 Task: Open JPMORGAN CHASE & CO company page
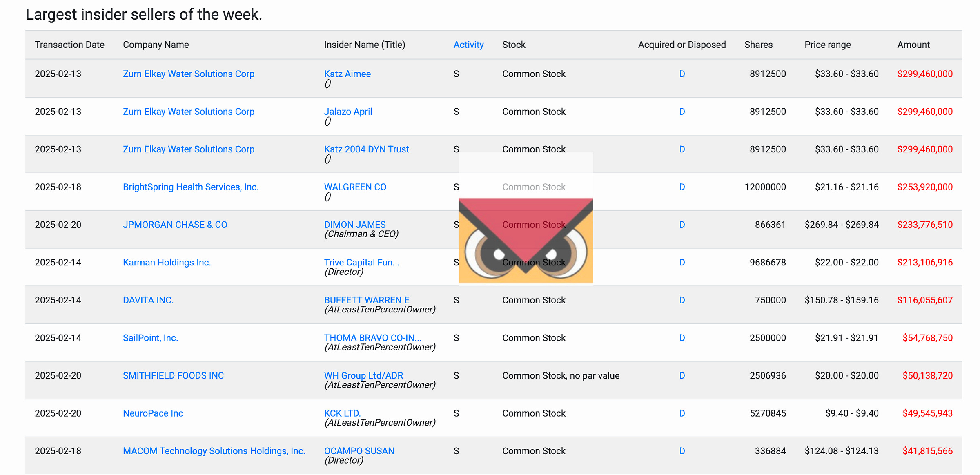point(175,225)
